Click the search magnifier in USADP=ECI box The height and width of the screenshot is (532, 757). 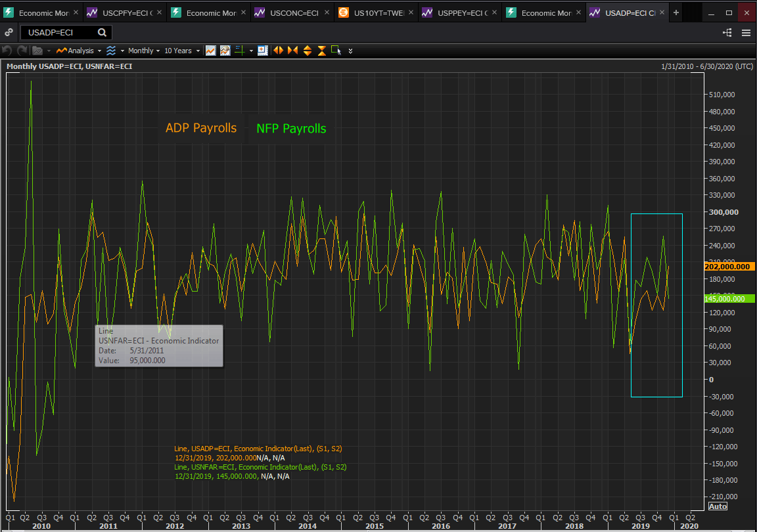pyautogui.click(x=103, y=32)
